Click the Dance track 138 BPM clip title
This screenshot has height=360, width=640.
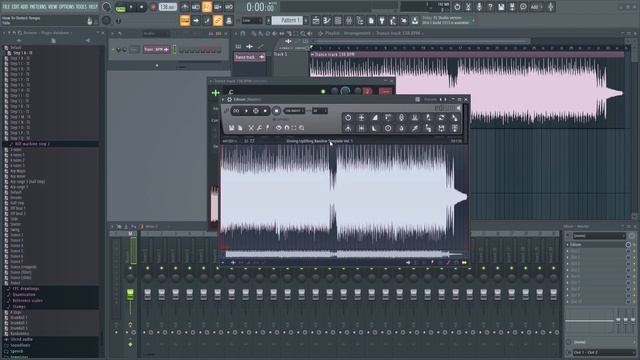click(x=335, y=54)
